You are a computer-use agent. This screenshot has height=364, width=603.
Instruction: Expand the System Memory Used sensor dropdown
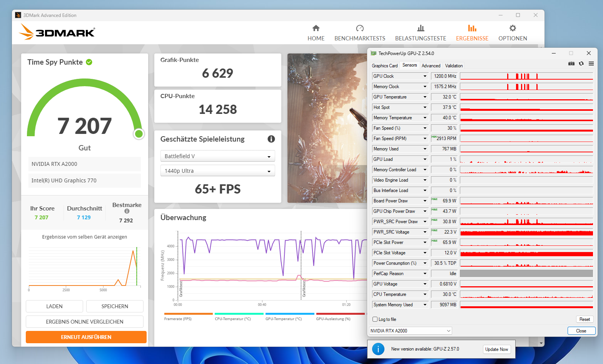[x=425, y=305]
